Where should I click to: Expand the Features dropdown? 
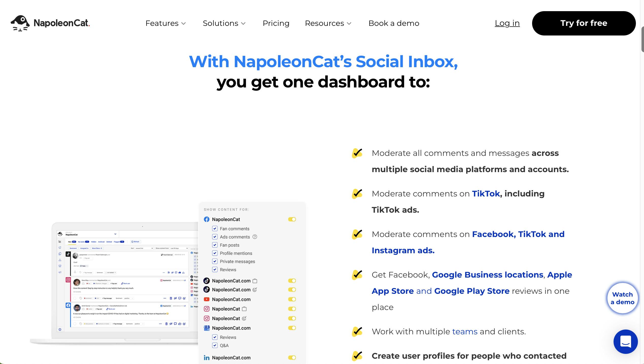pyautogui.click(x=166, y=23)
